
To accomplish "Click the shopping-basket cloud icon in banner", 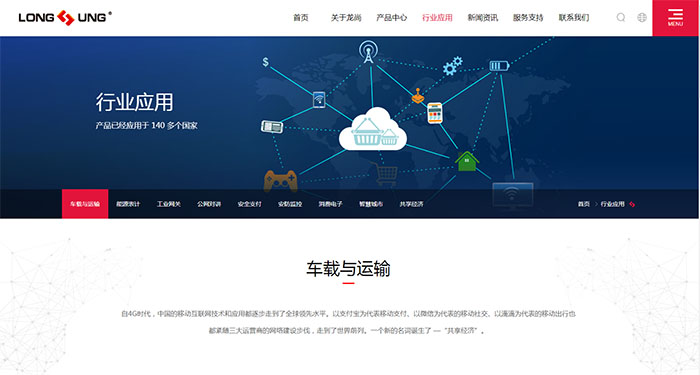I will point(373,129).
